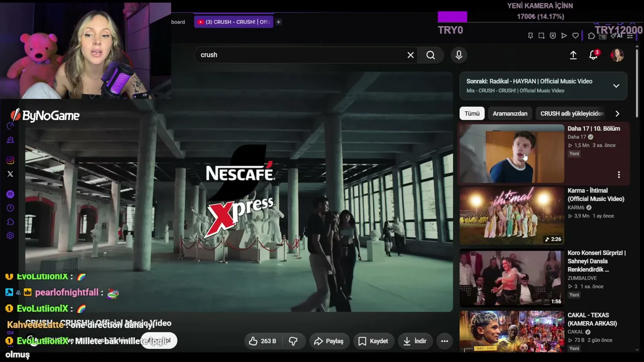Screen dimensions: 644x362
Task: Open a new browser tab with plus
Action: pos(278,22)
